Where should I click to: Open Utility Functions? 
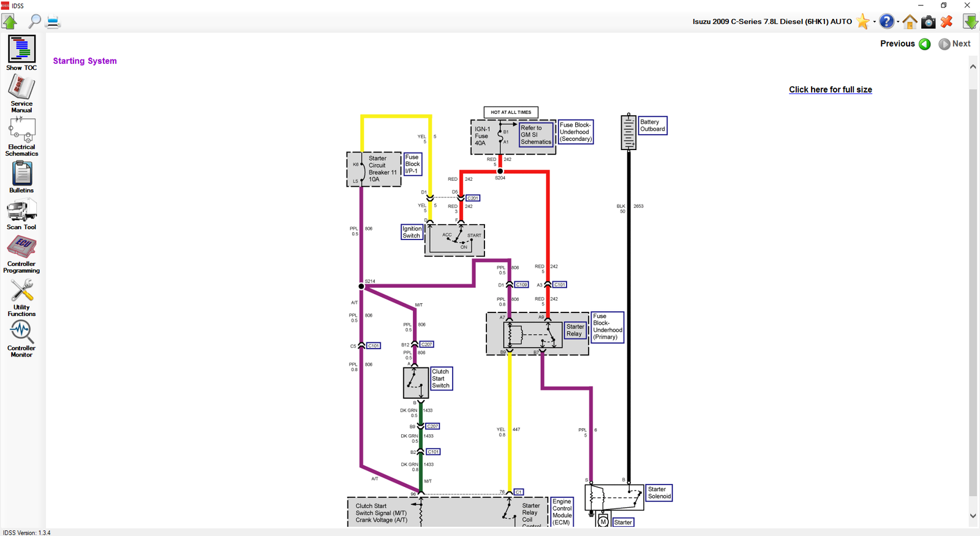[x=21, y=298]
